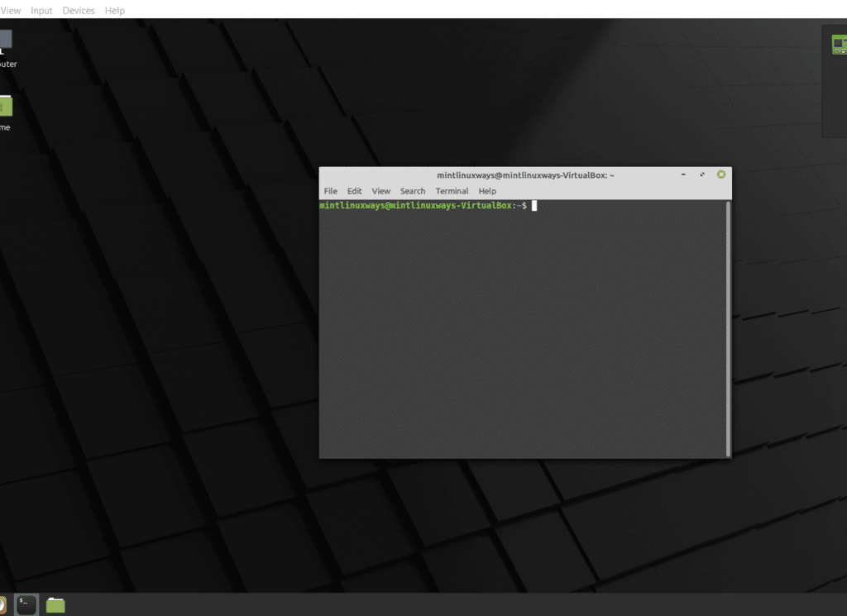The width and height of the screenshot is (847, 616).
Task: Select the terminal View menu
Action: [380, 190]
